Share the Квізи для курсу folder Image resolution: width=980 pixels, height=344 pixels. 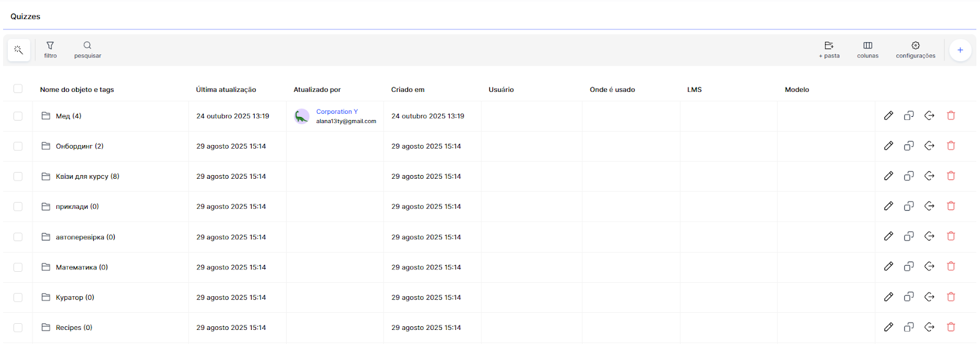pos(929,176)
